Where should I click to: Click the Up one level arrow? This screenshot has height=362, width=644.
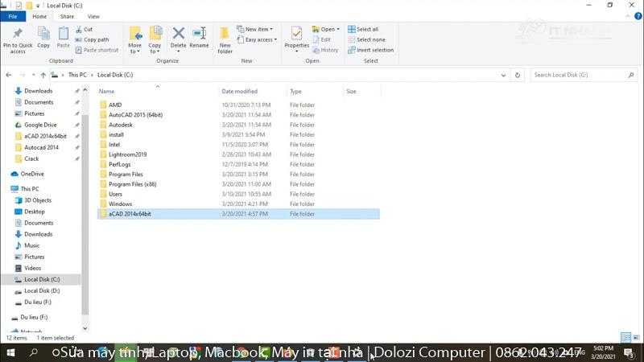(43, 75)
